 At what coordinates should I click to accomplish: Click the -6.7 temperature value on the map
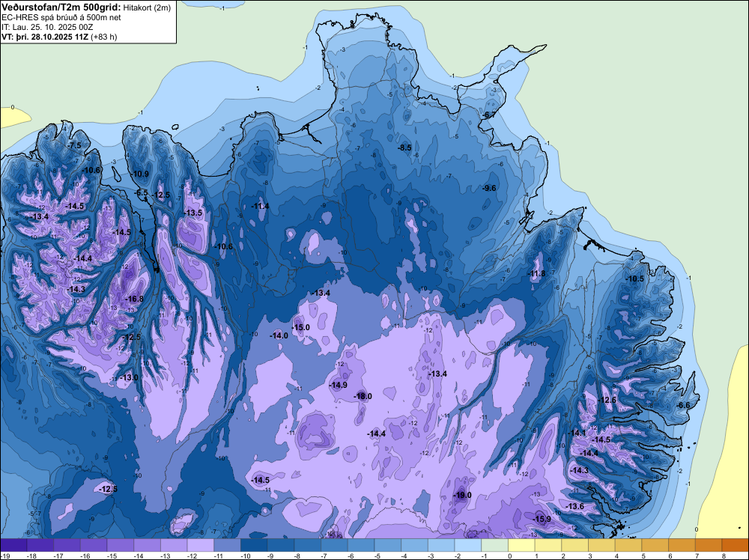click(489, 115)
